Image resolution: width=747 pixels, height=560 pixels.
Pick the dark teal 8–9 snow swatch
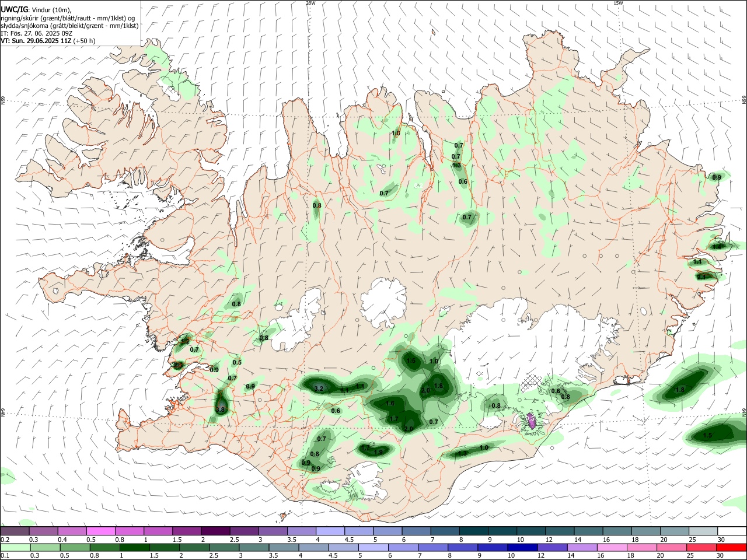474,531
